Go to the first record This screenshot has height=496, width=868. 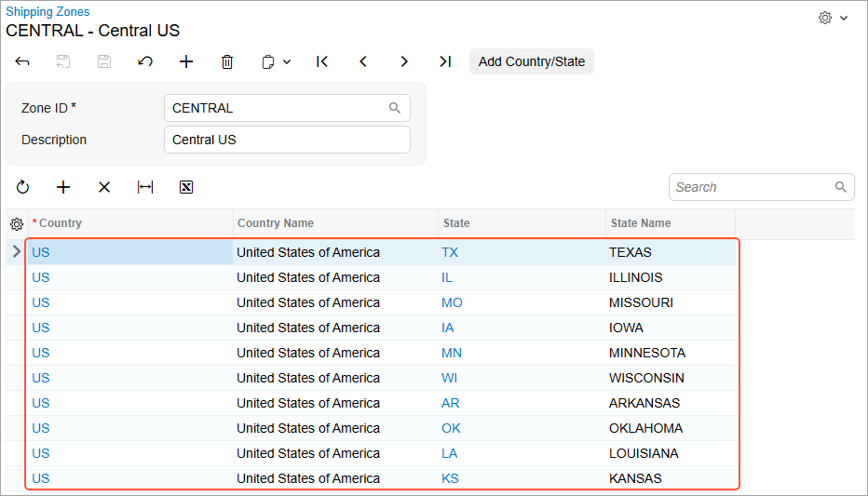click(x=322, y=61)
